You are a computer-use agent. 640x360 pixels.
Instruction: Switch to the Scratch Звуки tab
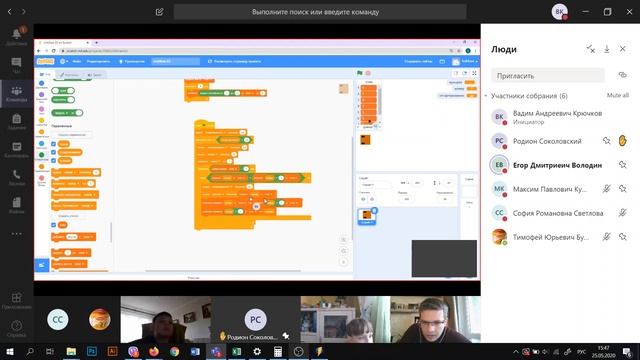[95, 75]
